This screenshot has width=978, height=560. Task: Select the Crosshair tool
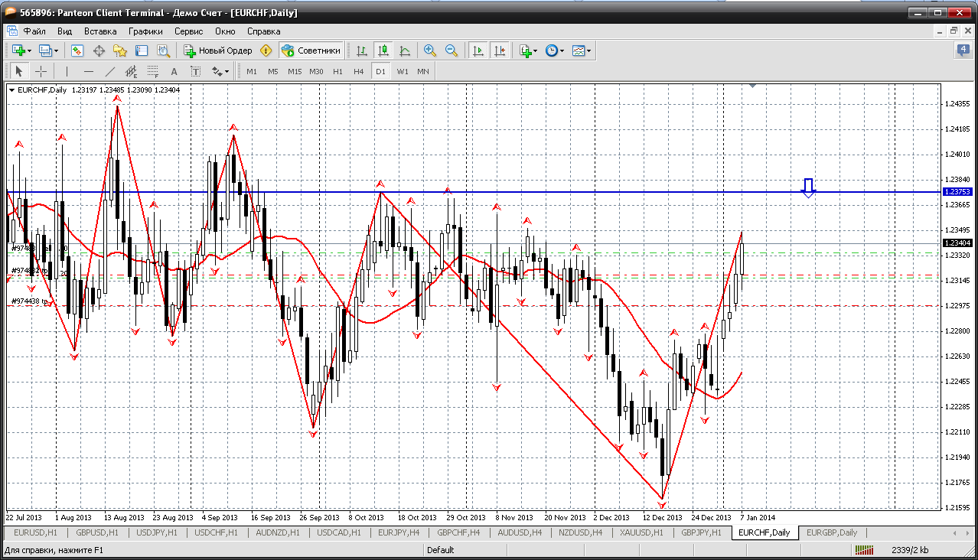[41, 71]
